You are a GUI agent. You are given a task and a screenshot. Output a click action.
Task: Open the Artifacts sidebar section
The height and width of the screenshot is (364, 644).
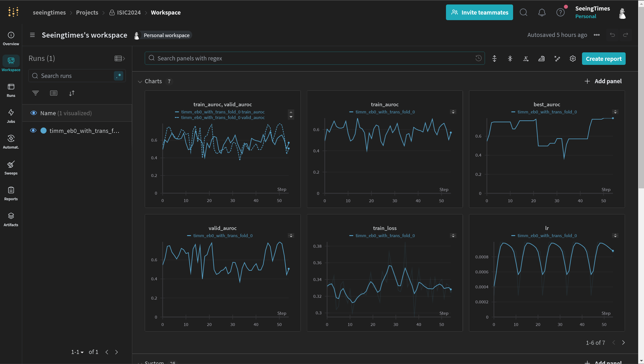coord(11,220)
